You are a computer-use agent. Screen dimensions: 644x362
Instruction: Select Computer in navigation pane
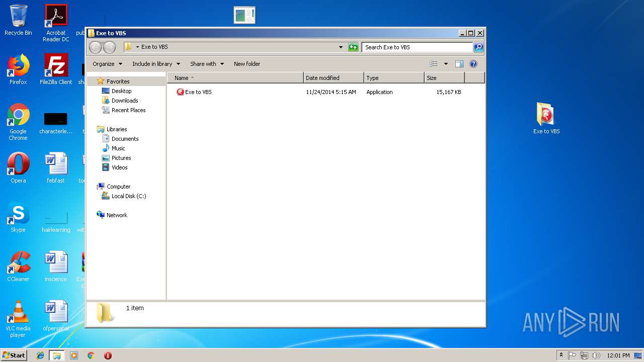coord(118,187)
